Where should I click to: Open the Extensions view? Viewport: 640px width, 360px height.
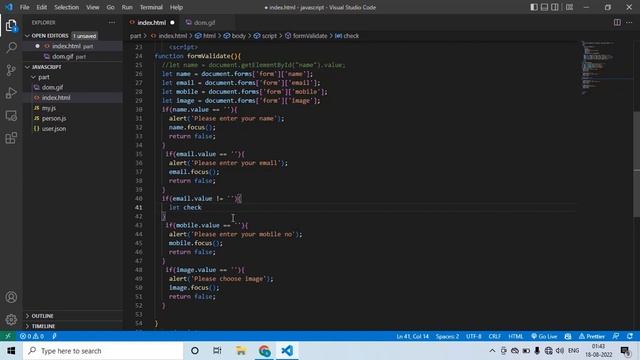pyautogui.click(x=11, y=138)
